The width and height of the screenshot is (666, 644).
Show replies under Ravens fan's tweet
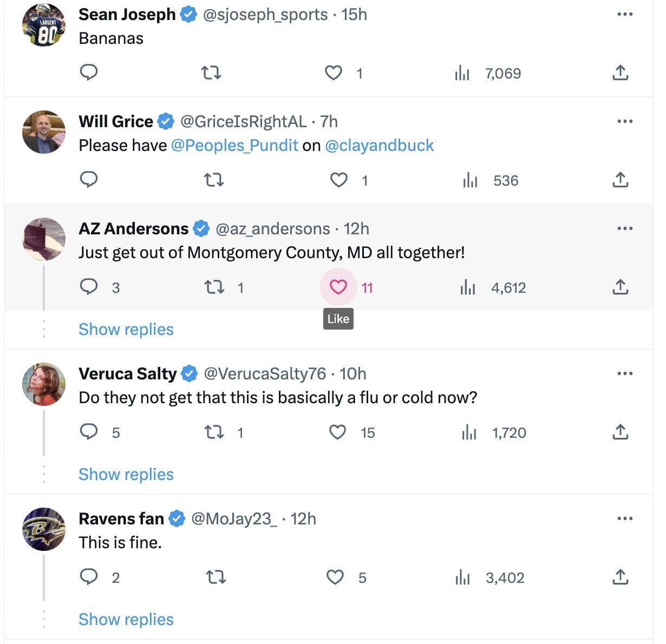(126, 619)
